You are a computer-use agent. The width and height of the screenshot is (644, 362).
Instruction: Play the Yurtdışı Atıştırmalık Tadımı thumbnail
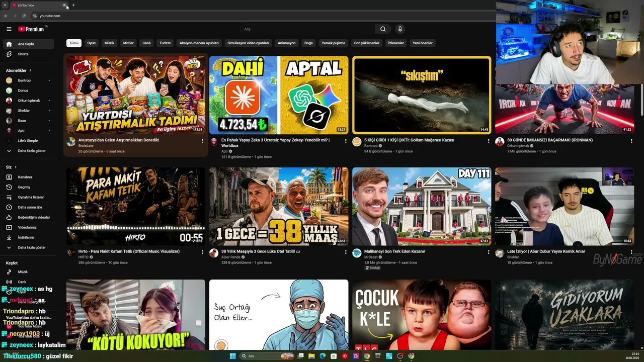136,95
